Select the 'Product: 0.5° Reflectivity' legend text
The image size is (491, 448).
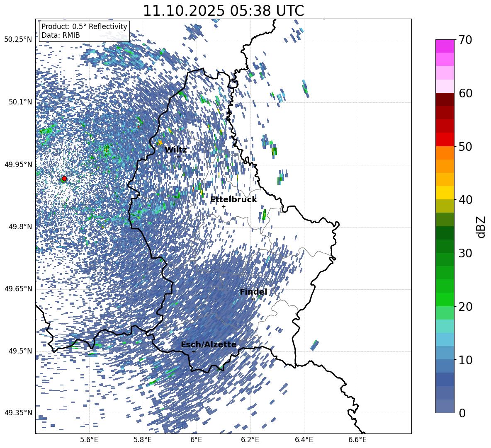tap(84, 27)
